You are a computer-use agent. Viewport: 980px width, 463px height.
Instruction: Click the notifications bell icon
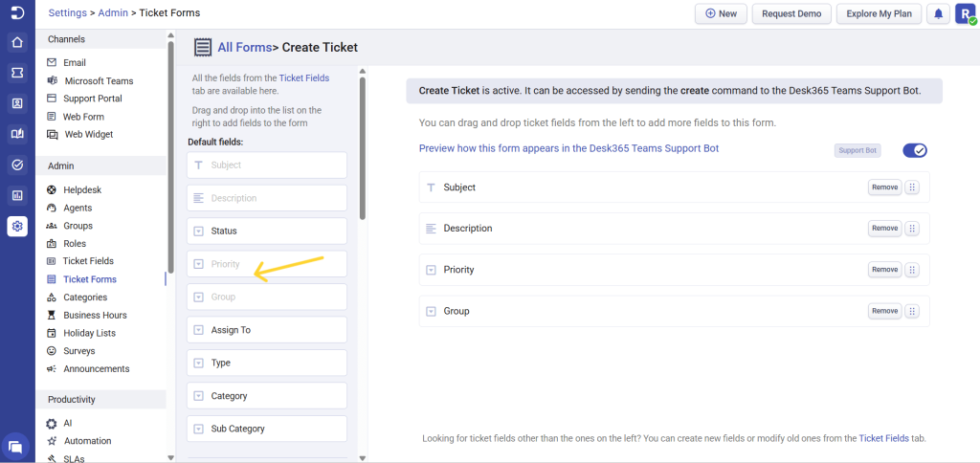[939, 13]
